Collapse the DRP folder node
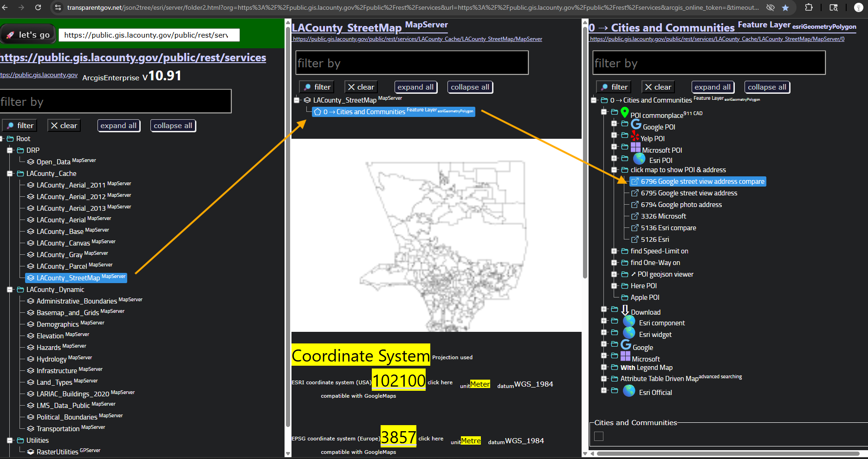The width and height of the screenshot is (868, 459). pyautogui.click(x=10, y=150)
